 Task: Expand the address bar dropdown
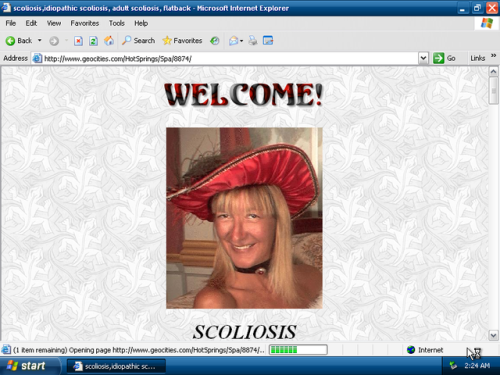pyautogui.click(x=423, y=58)
